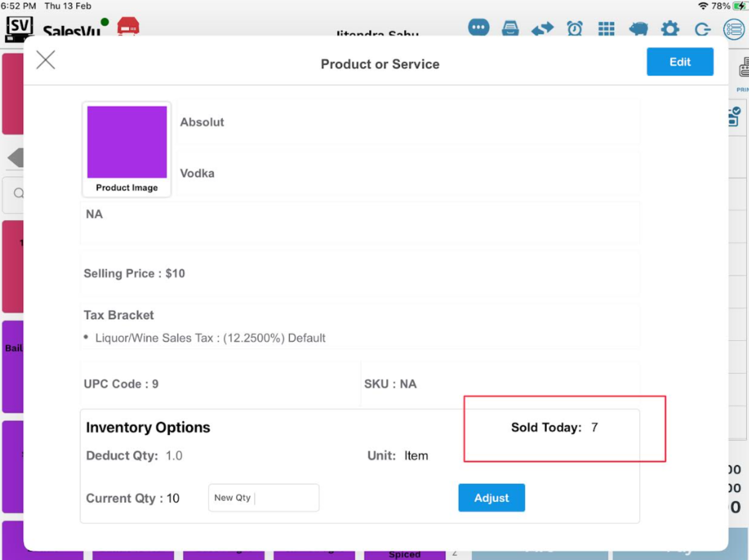Select the purple product image swatch
The image size is (749, 560).
pyautogui.click(x=127, y=142)
